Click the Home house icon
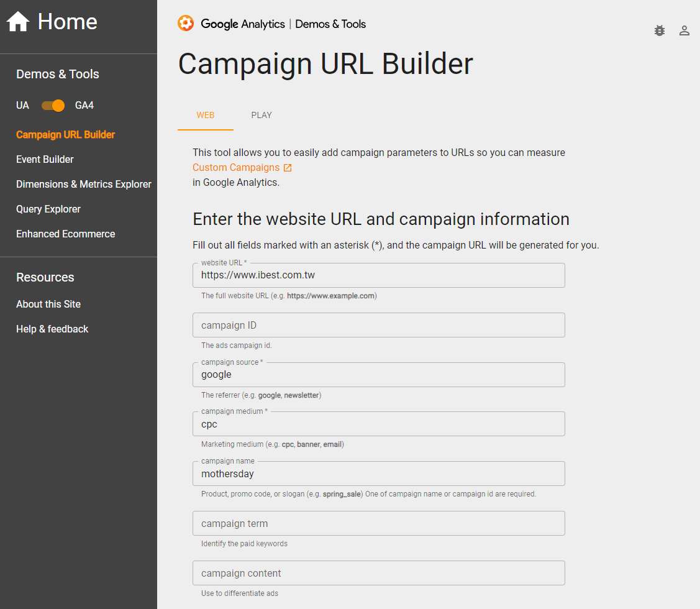 coord(18,22)
